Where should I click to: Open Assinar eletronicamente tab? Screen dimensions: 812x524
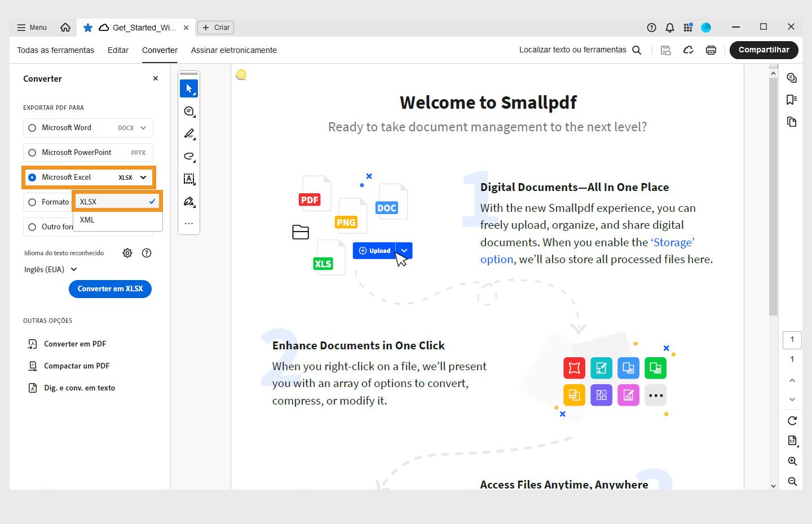pyautogui.click(x=234, y=50)
